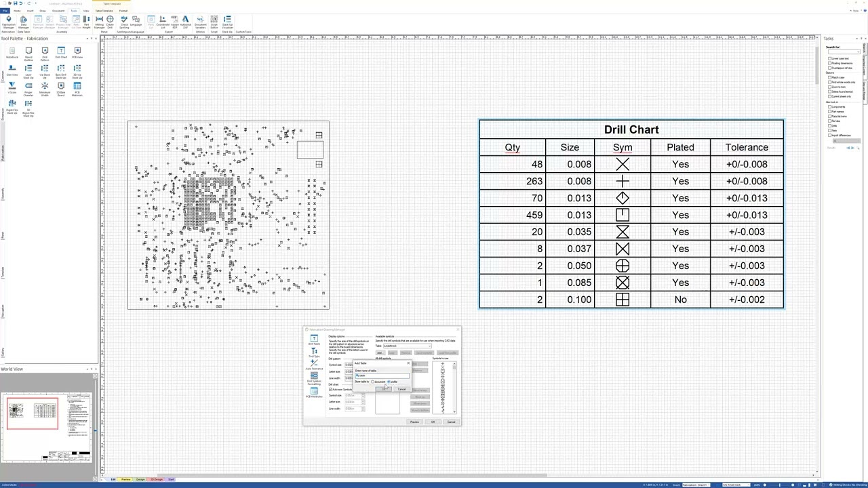The image size is (868, 488).
Task: Open the Stack Up Visualizer
Action: [227, 23]
